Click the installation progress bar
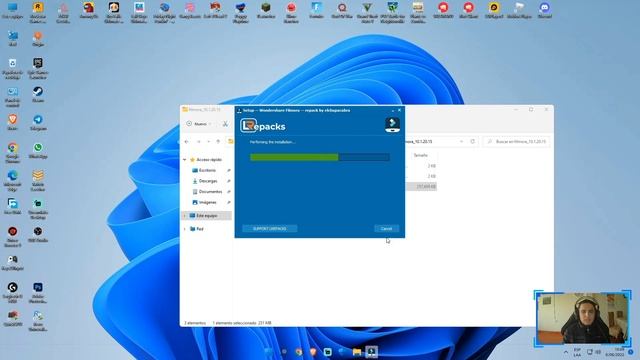This screenshot has width=640, height=360. point(320,157)
